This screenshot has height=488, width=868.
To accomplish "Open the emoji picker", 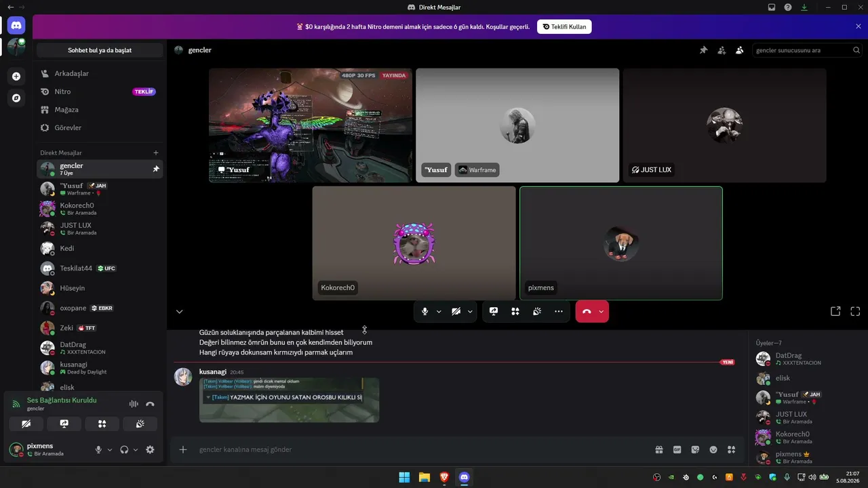I will [x=713, y=449].
